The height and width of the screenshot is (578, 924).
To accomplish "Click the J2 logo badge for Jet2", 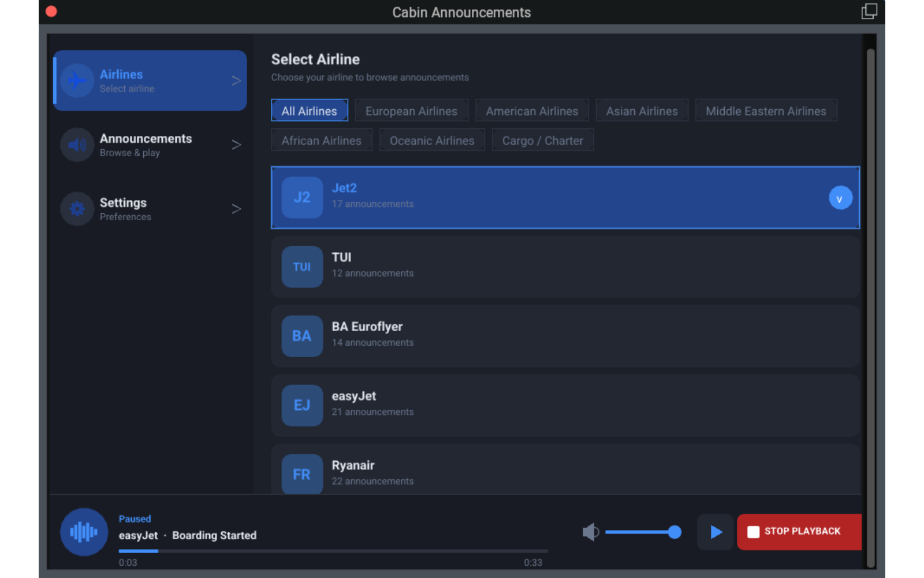I will click(302, 197).
